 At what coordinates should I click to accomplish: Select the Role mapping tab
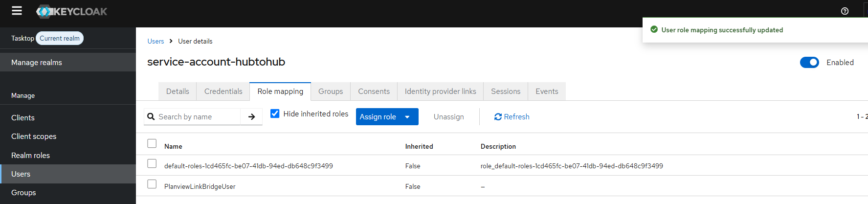pyautogui.click(x=280, y=91)
